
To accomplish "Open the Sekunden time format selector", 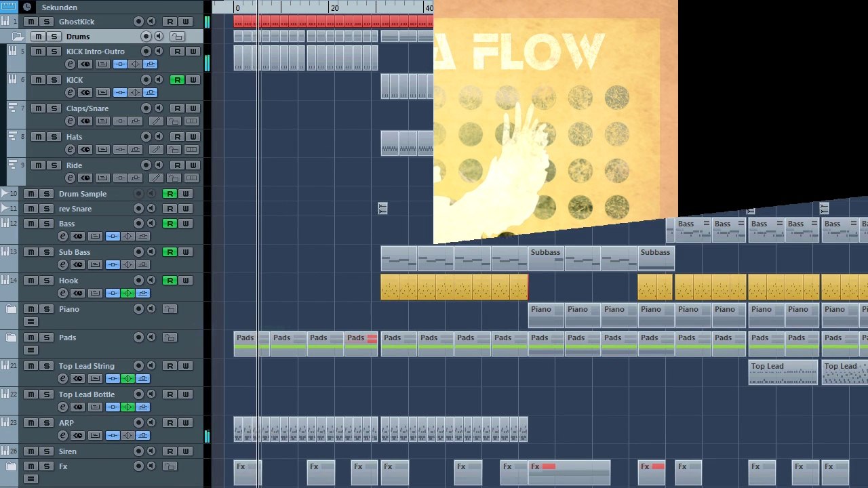I will (x=59, y=7).
